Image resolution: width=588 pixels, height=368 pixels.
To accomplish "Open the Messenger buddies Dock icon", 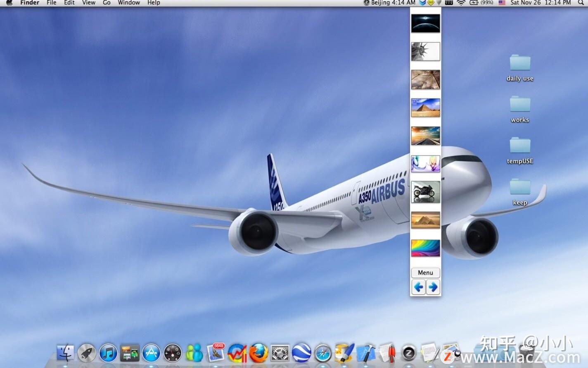I will [x=194, y=353].
